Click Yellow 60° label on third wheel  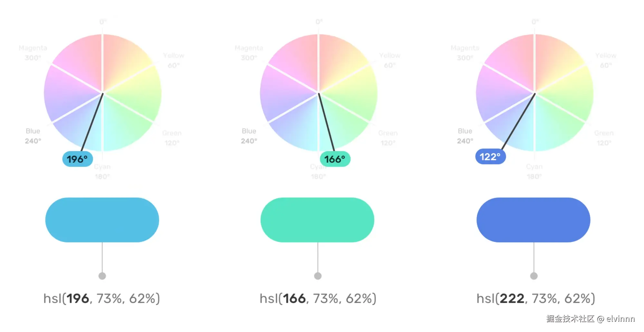coord(606,60)
